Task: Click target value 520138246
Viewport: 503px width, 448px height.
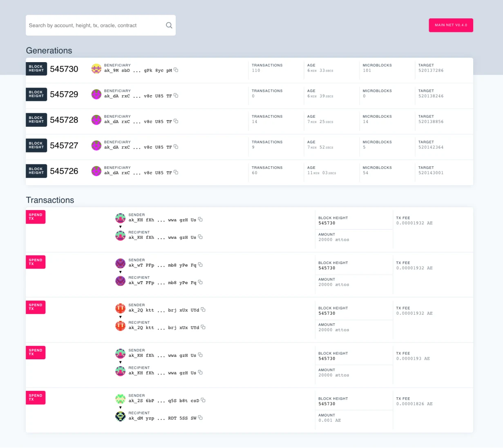Action: [x=431, y=96]
